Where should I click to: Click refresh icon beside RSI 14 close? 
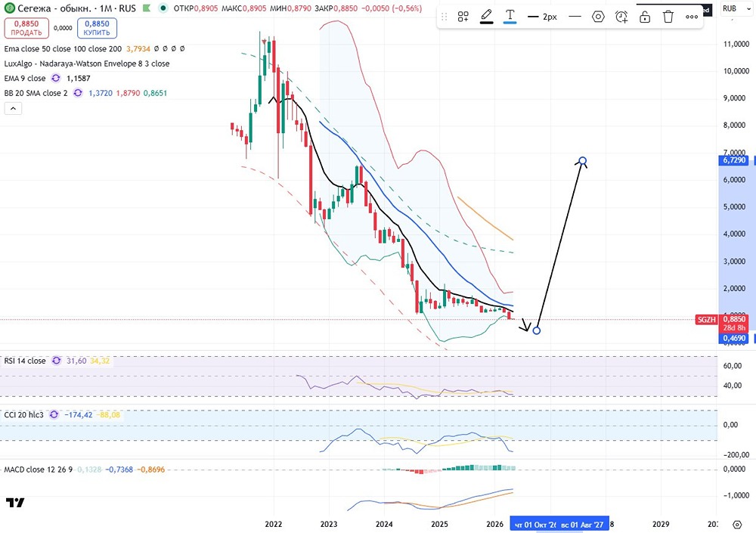pyautogui.click(x=57, y=361)
